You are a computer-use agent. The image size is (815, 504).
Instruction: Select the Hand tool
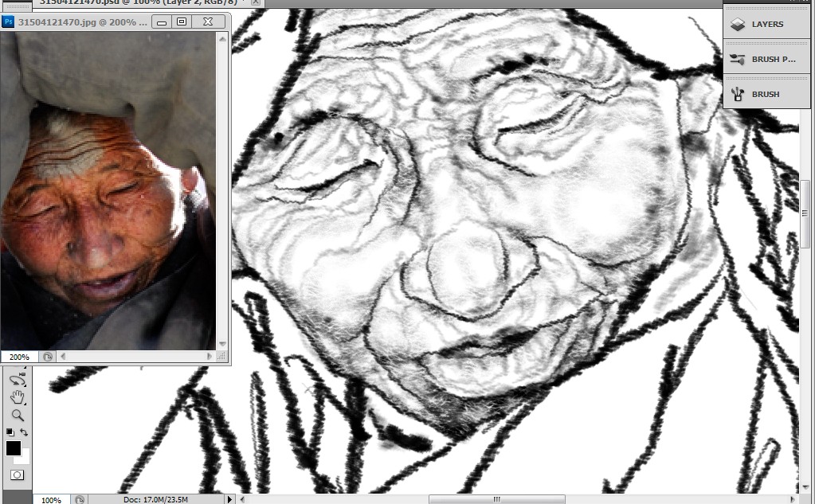tap(18, 397)
